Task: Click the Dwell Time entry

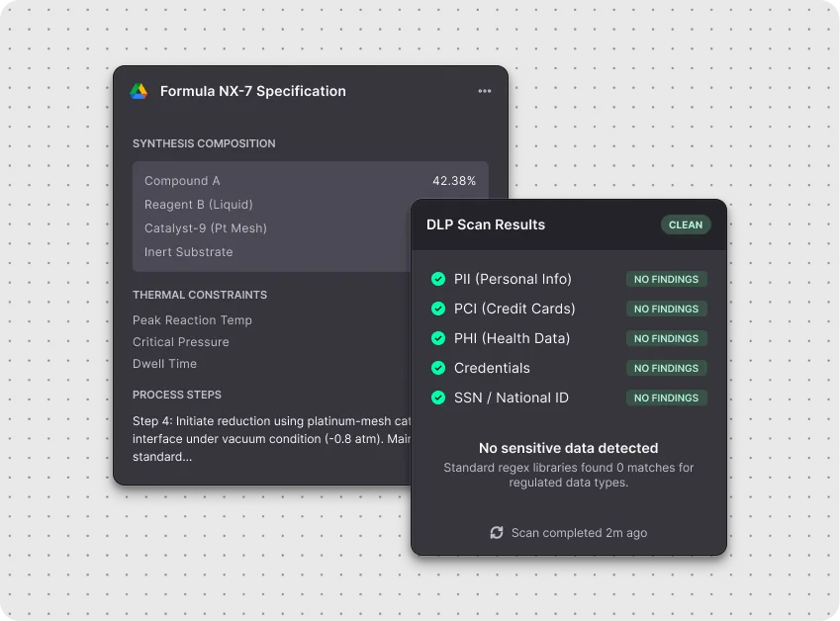Action: point(164,364)
